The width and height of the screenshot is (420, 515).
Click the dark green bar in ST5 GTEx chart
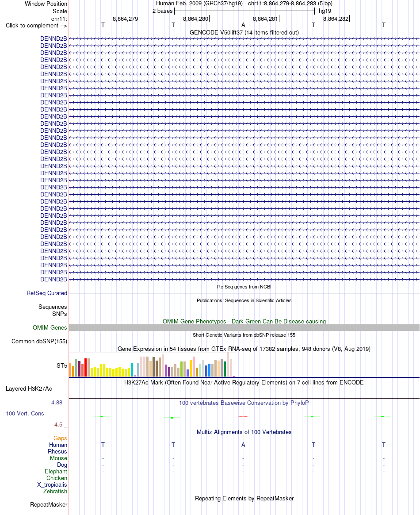[x=225, y=369]
